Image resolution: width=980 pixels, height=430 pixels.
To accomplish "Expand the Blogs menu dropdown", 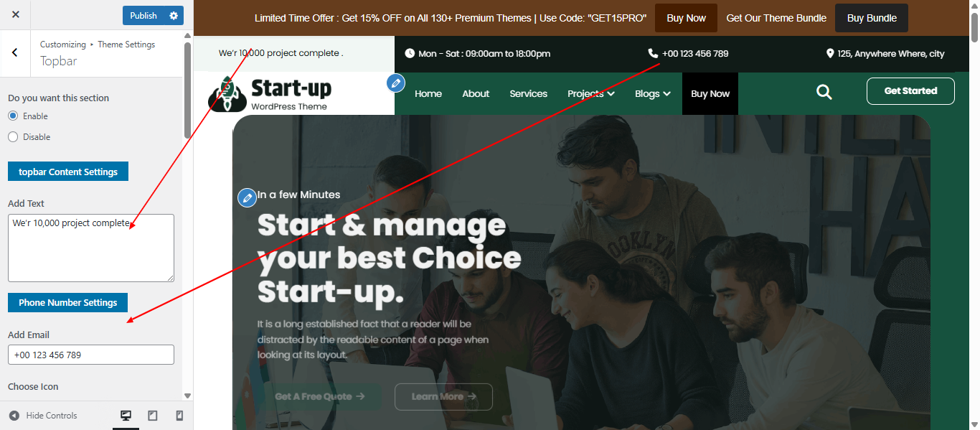I will [x=652, y=93].
